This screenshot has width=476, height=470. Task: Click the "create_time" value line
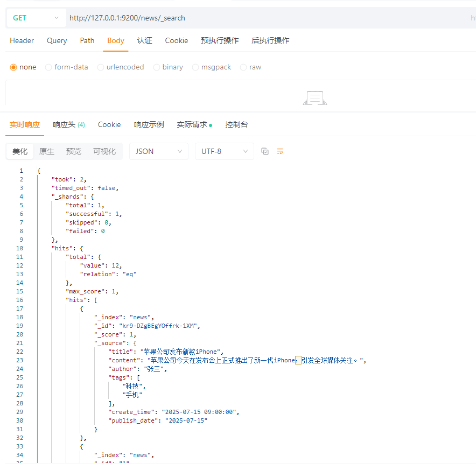tap(173, 412)
